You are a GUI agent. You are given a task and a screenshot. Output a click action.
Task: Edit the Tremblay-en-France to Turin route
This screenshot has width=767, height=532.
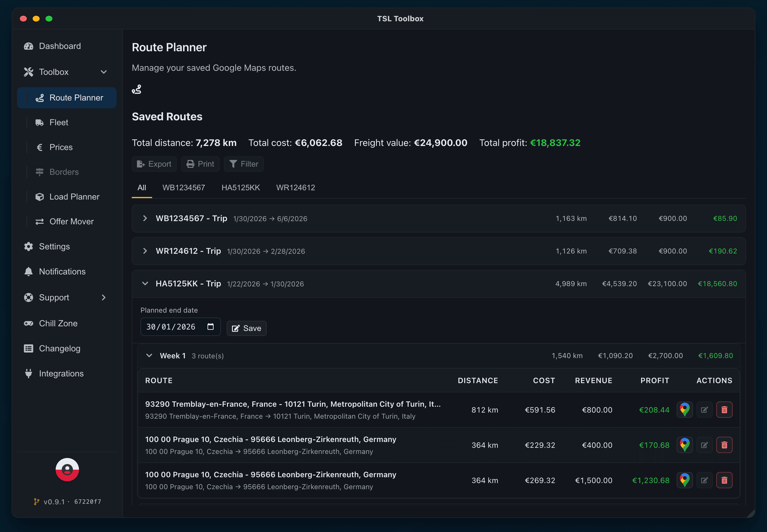click(704, 410)
